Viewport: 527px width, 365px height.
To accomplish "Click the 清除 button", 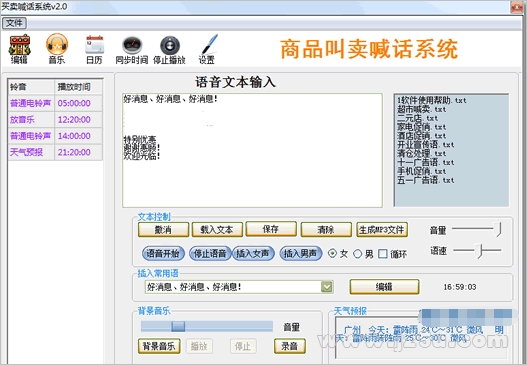I will 326,230.
